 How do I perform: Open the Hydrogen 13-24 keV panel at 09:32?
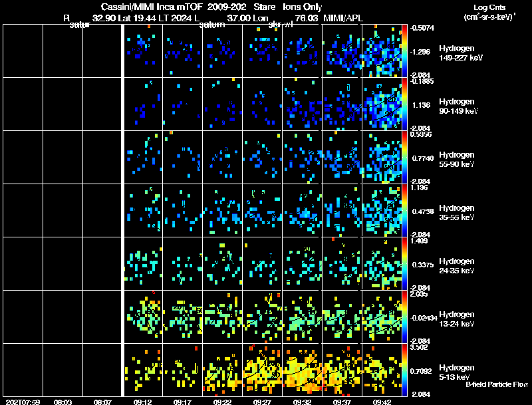tap(302, 317)
